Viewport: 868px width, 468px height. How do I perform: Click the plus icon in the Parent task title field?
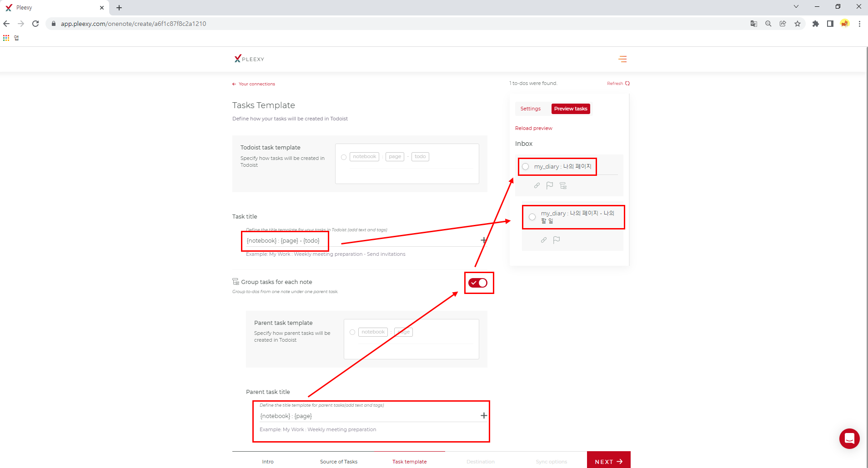pyautogui.click(x=484, y=415)
